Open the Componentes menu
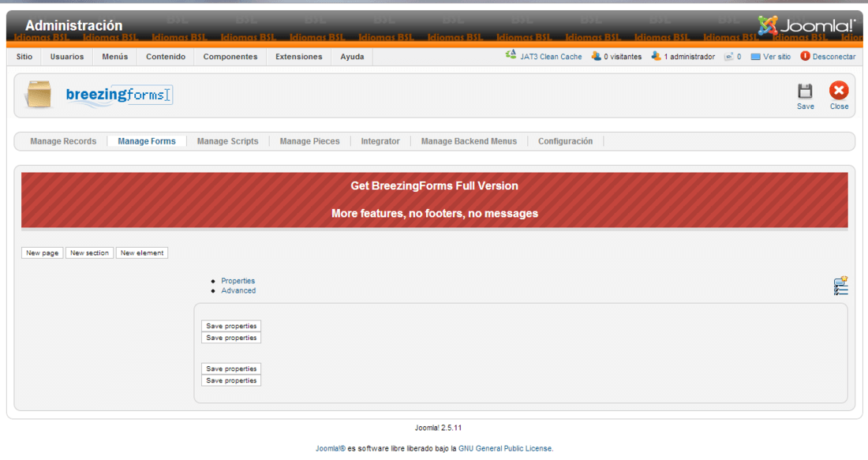 230,57
